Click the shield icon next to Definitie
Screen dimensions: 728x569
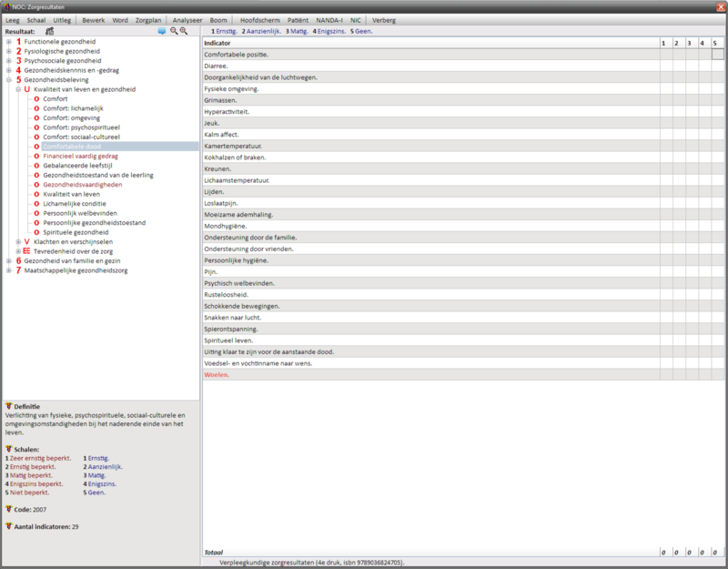pyautogui.click(x=8, y=406)
